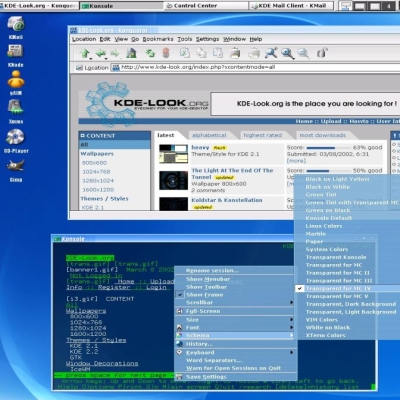400x400 pixels.
Task: Select the VIM Colors schema
Action: click(x=322, y=320)
